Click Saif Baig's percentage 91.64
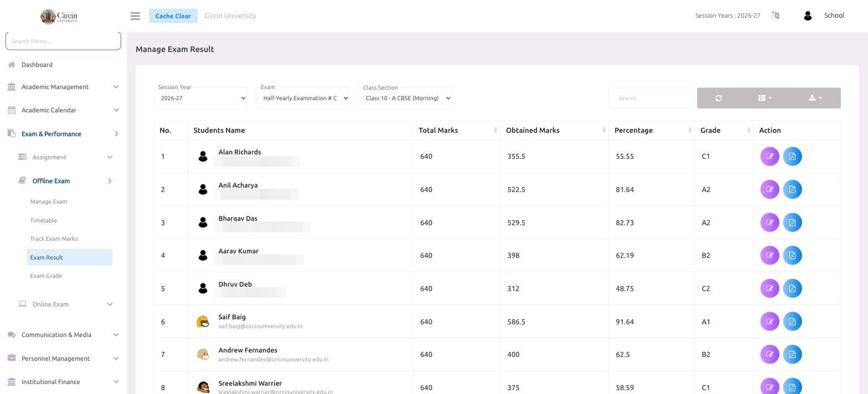The height and width of the screenshot is (394, 868). (x=624, y=322)
